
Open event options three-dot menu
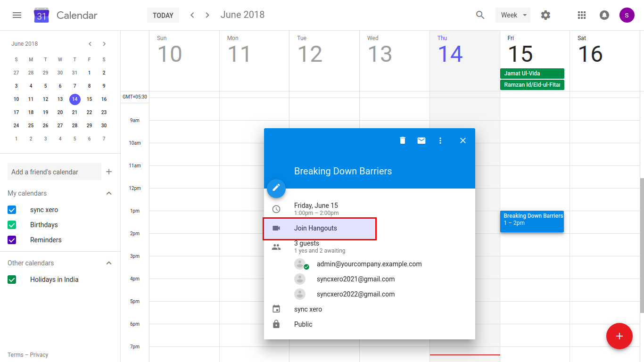[440, 140]
